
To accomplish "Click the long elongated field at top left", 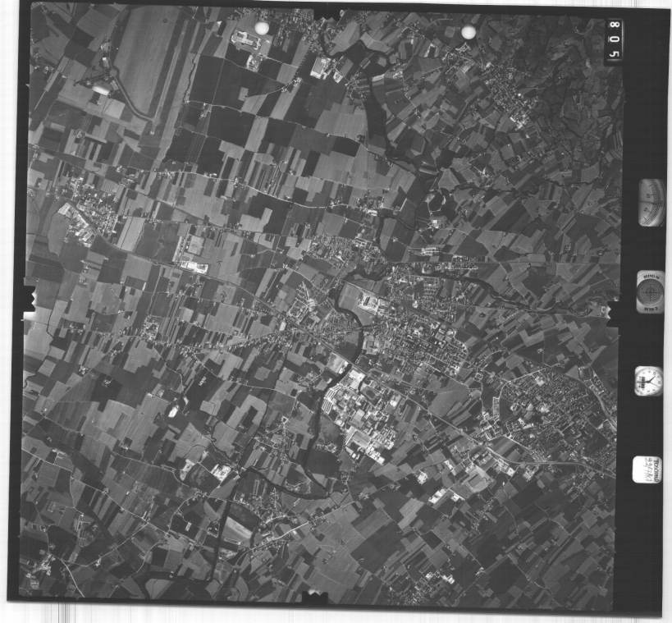I will [x=149, y=57].
